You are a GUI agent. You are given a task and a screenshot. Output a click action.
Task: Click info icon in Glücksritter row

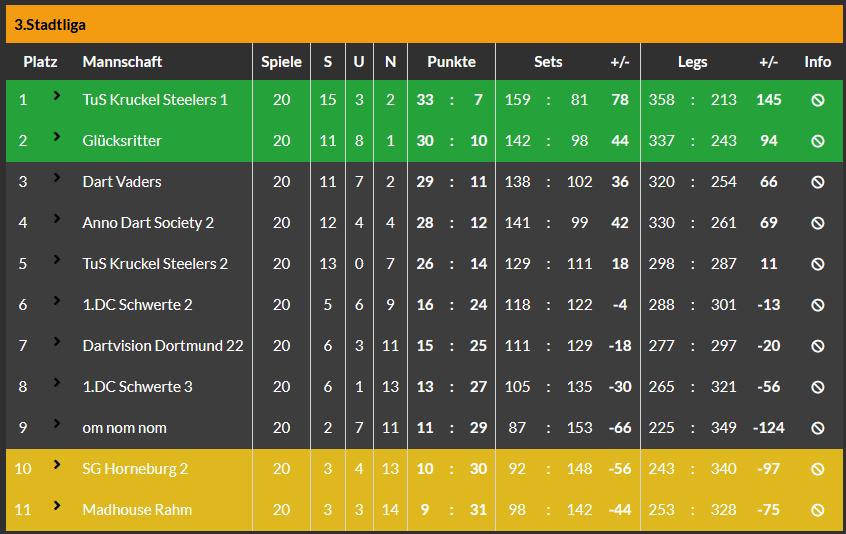click(x=817, y=141)
